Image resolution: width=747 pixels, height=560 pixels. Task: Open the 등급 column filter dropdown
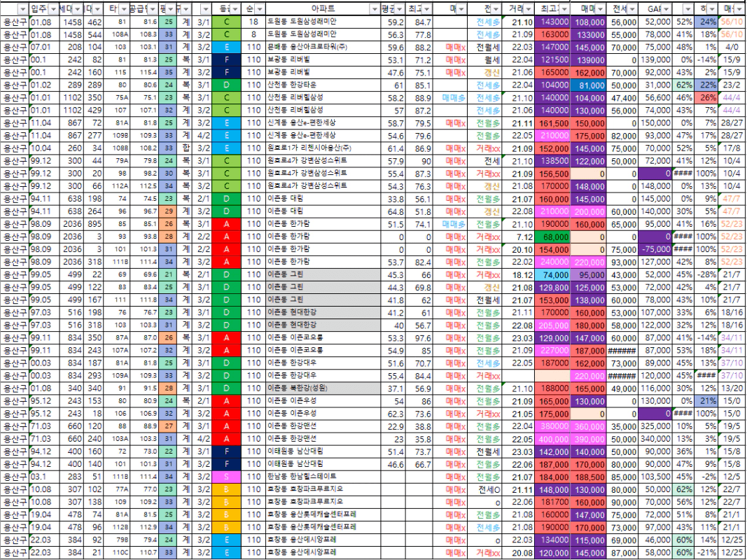pyautogui.click(x=235, y=9)
